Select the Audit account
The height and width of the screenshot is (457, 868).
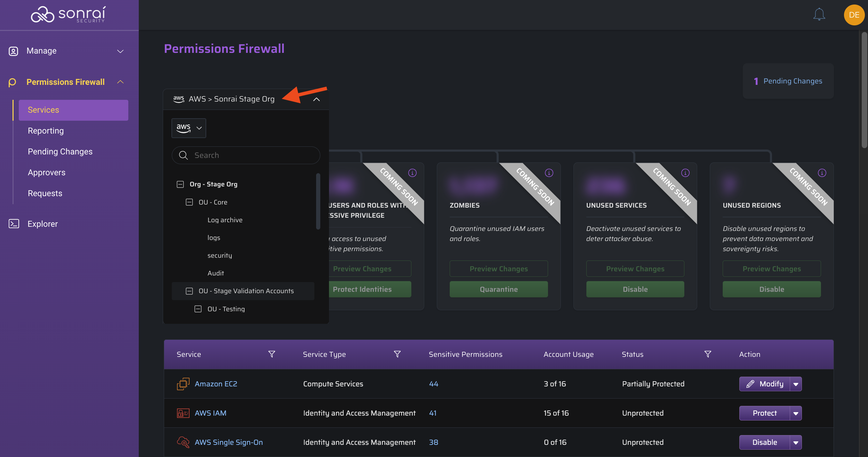point(216,273)
